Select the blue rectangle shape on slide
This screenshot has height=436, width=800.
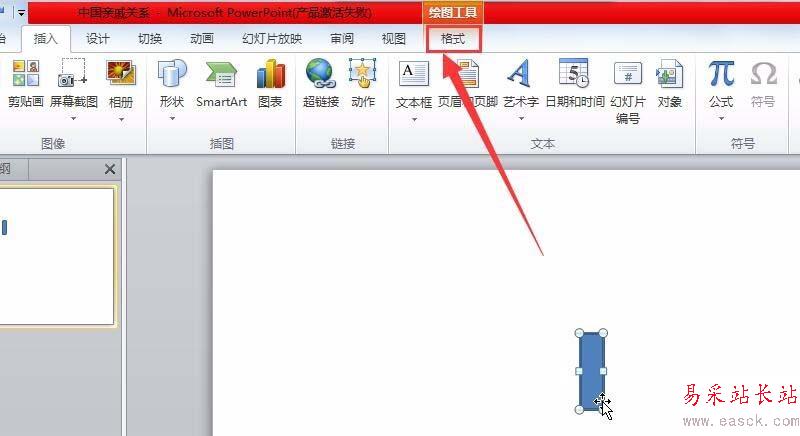click(591, 371)
